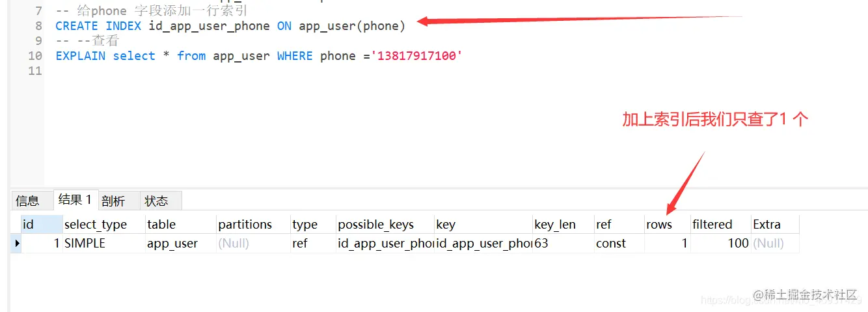Viewport: 868px width, 312px height.
Task: Click line number 10 in editor gutter
Action: (35, 56)
